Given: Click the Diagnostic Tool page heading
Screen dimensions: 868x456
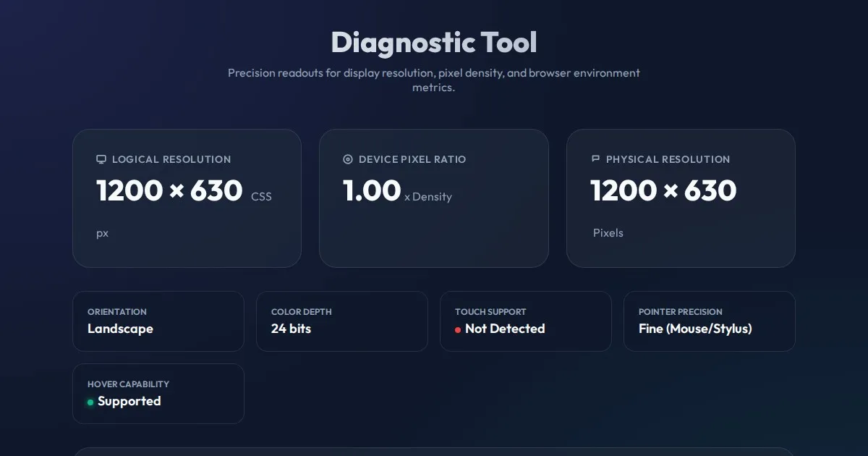Looking at the screenshot, I should (433, 43).
